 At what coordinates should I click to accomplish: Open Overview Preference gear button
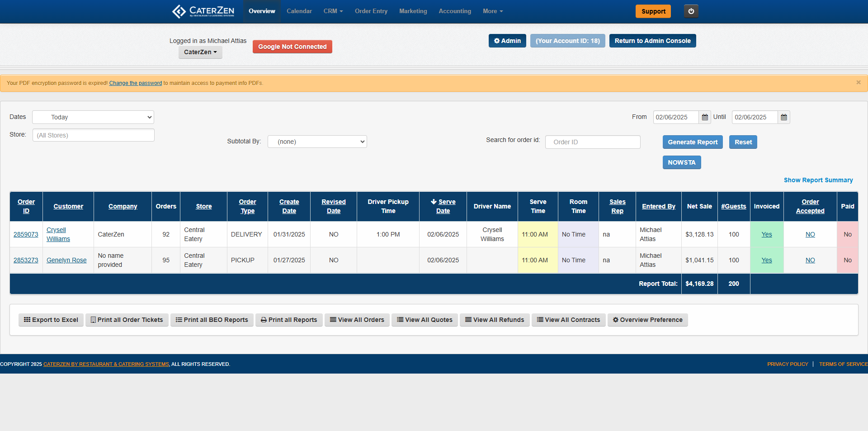648,320
